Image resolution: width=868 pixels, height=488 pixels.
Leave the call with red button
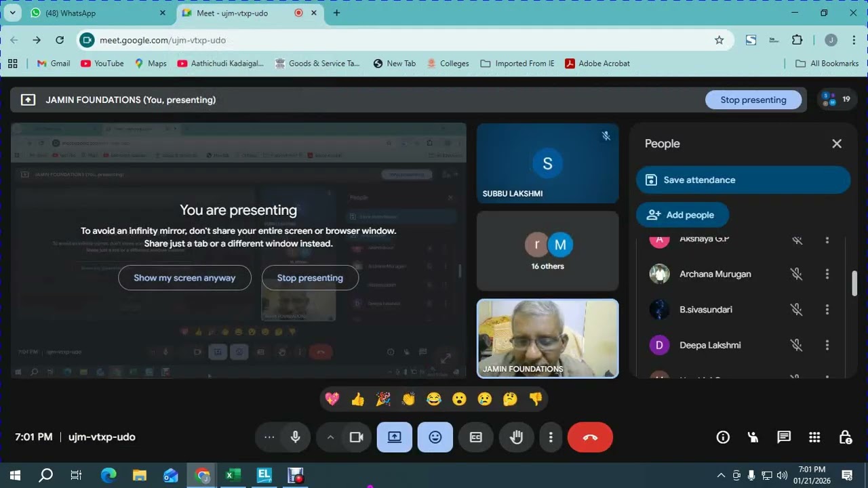coord(590,437)
